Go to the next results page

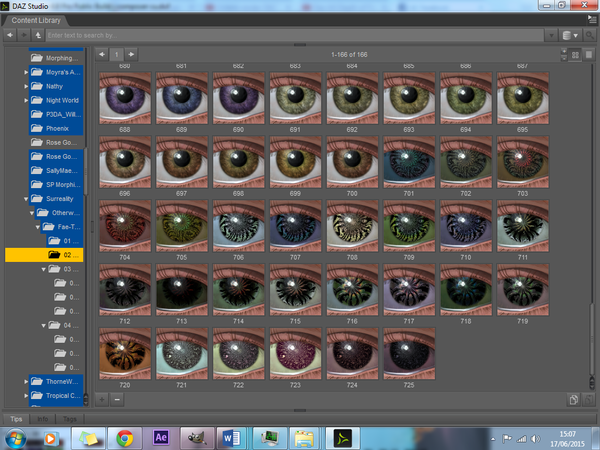pos(131,54)
